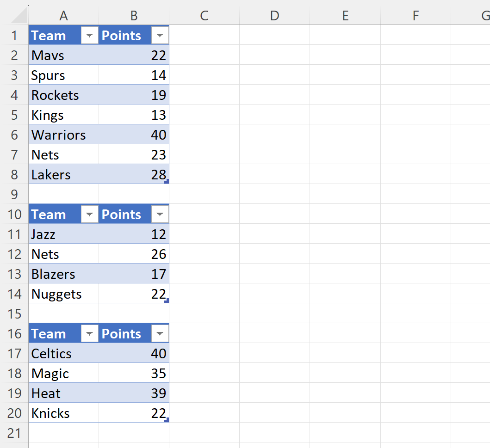
Task: Select column B by clicking its header
Action: pos(134,16)
